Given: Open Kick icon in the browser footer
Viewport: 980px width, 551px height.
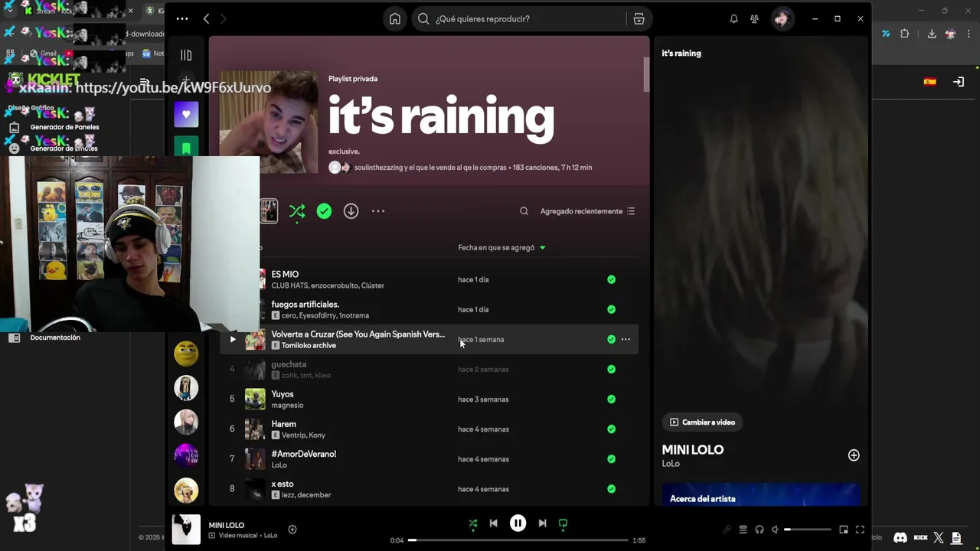Looking at the screenshot, I should coord(921,538).
